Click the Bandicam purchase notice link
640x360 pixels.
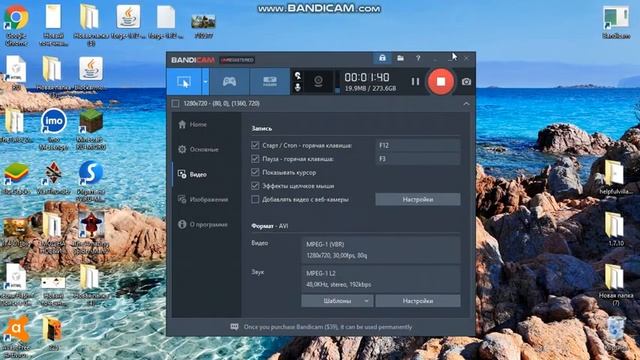click(328, 327)
